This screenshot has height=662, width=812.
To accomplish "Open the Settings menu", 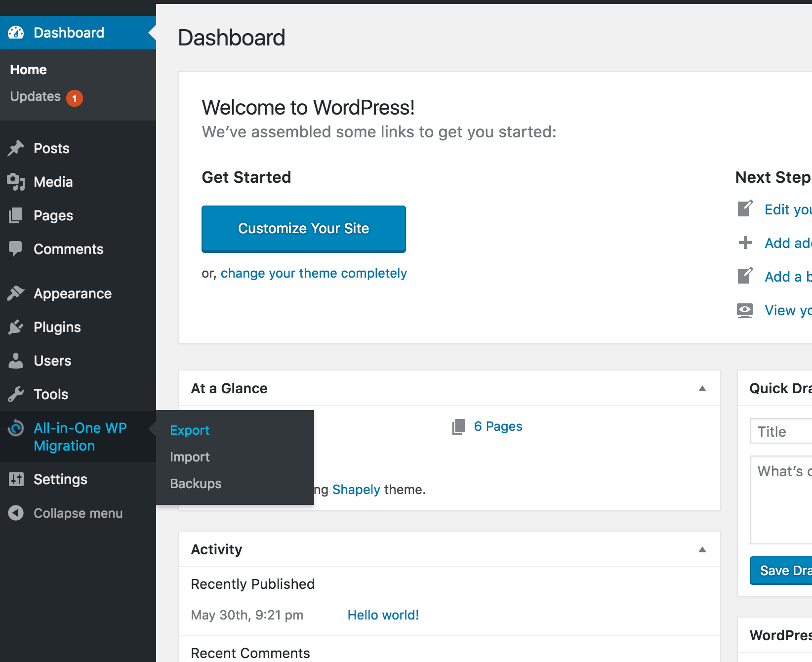I will pyautogui.click(x=78, y=479).
